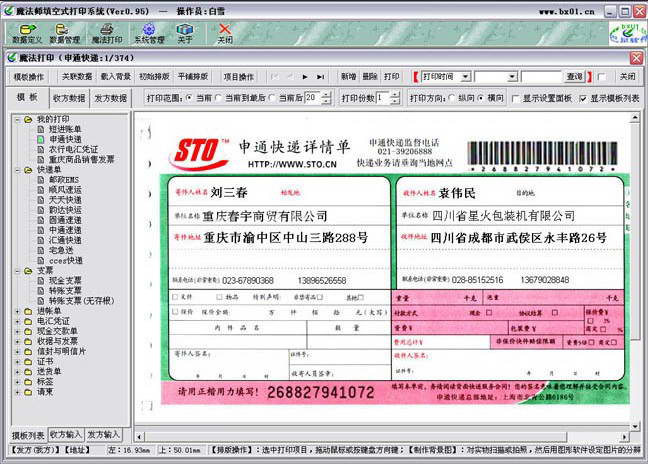Screen dimensions: 648x464
Task: Select 现金交款单 folder icon
Action: point(28,331)
